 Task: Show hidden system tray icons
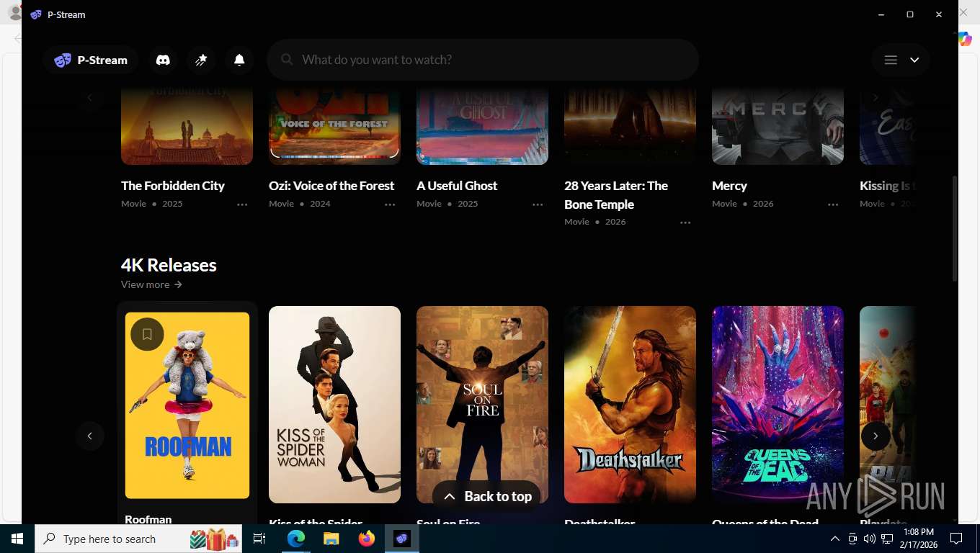tap(834, 539)
